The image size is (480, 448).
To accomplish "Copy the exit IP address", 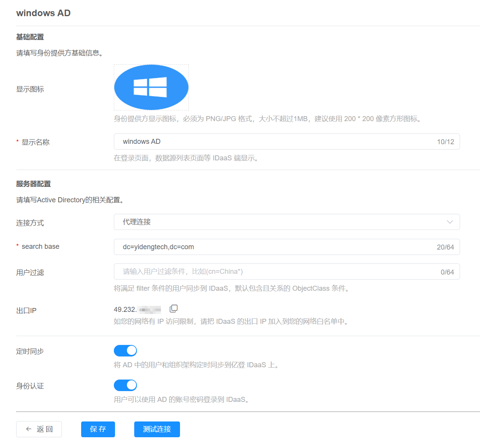I will click(x=173, y=308).
